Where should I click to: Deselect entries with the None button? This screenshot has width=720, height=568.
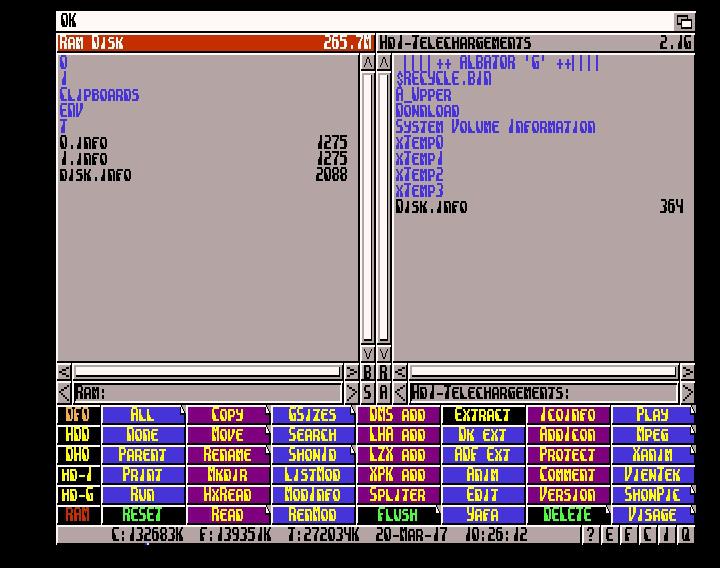(x=143, y=434)
